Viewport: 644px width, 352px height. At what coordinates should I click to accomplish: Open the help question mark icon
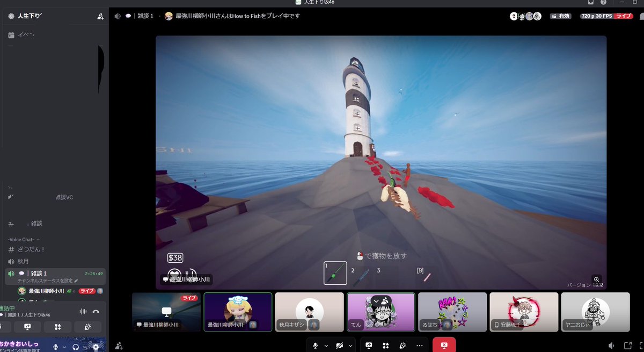603,2
